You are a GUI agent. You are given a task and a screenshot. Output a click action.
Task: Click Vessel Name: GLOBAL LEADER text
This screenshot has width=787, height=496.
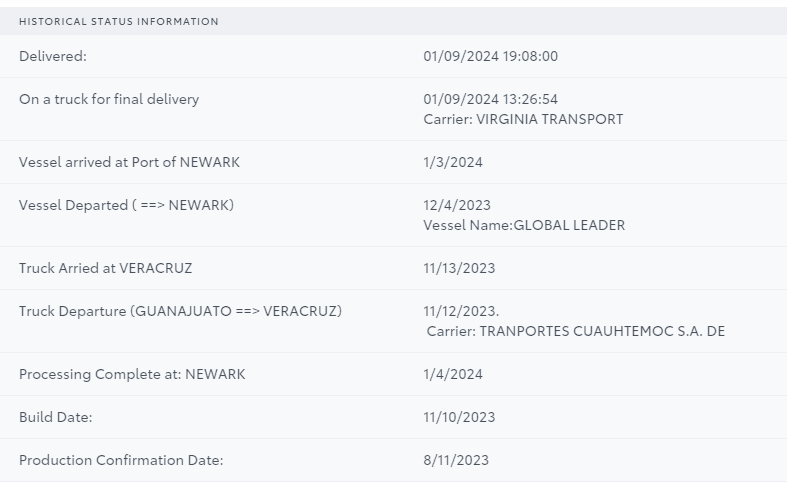(524, 225)
